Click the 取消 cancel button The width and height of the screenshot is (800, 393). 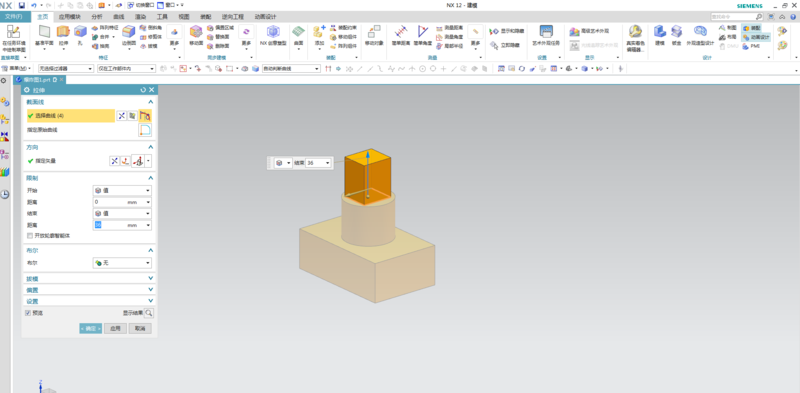tap(140, 329)
